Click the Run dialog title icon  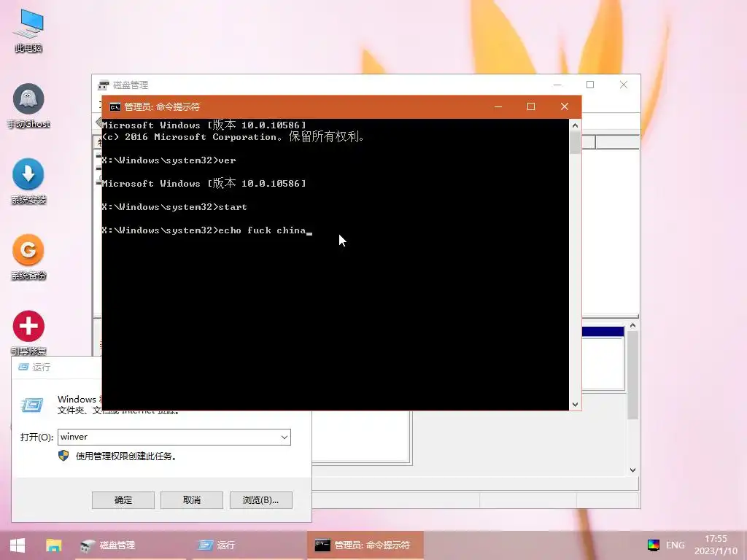coord(23,367)
